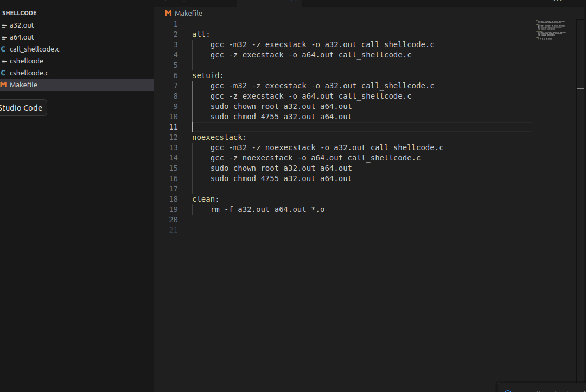Click line number 11 in the gutter
The height and width of the screenshot is (392, 586).
[x=174, y=127]
